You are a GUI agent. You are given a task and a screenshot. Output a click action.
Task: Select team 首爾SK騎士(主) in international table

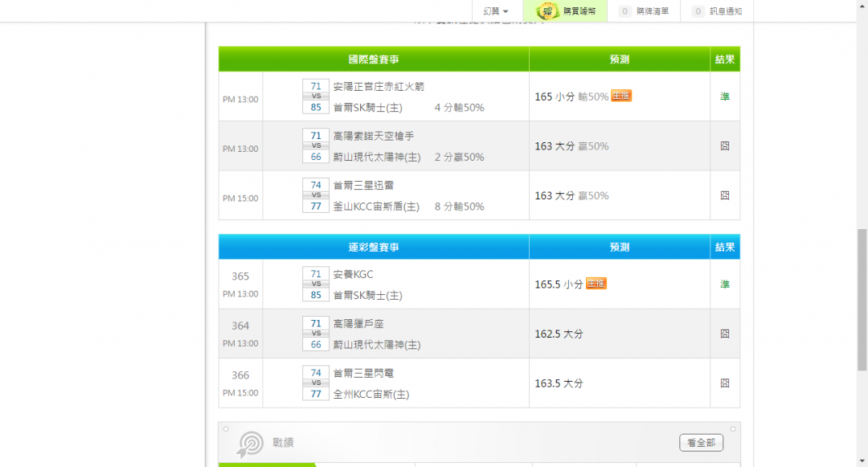pos(367,108)
